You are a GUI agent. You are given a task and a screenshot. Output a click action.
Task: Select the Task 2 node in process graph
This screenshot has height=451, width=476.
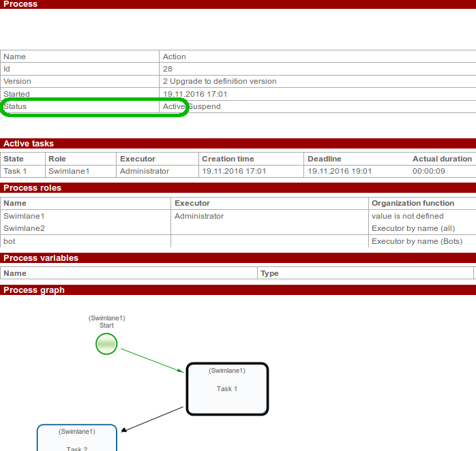(x=76, y=438)
